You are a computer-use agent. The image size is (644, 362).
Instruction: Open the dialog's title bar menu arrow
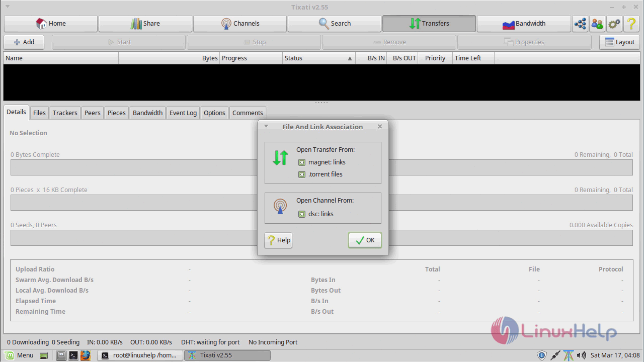(x=266, y=126)
